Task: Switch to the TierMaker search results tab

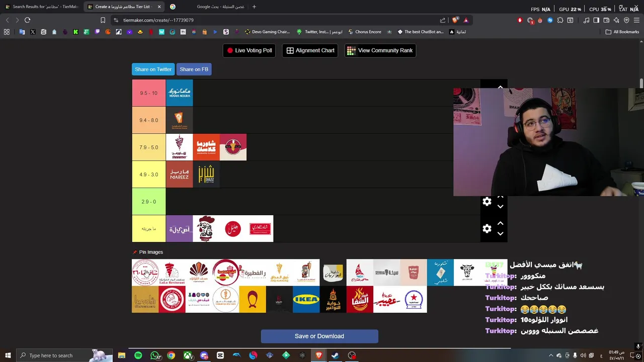Action: pos(41,7)
